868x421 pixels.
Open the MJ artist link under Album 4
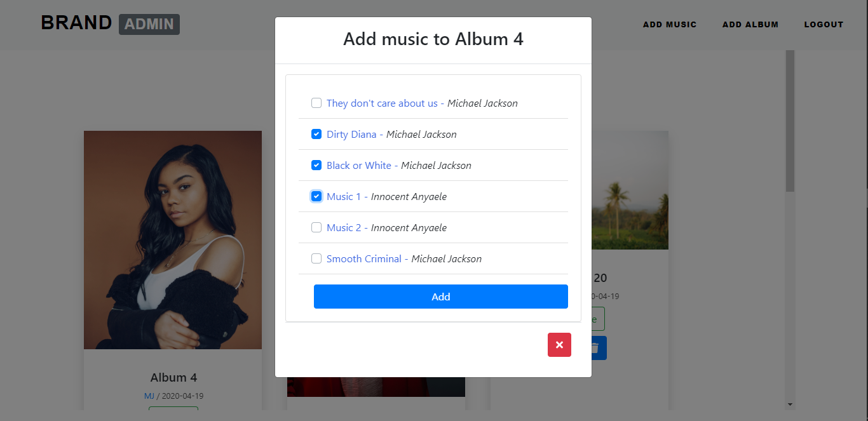coord(149,396)
